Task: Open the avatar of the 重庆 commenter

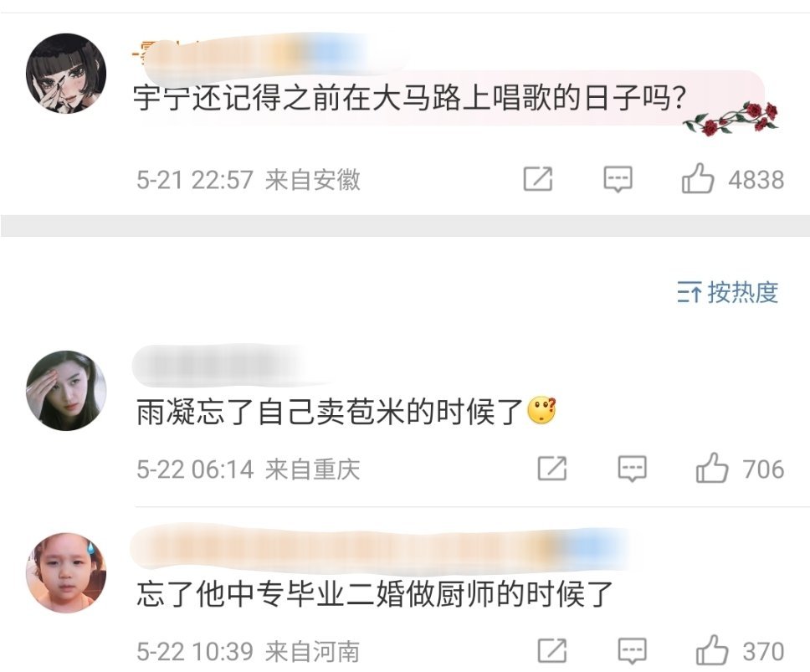Action: pos(66,391)
